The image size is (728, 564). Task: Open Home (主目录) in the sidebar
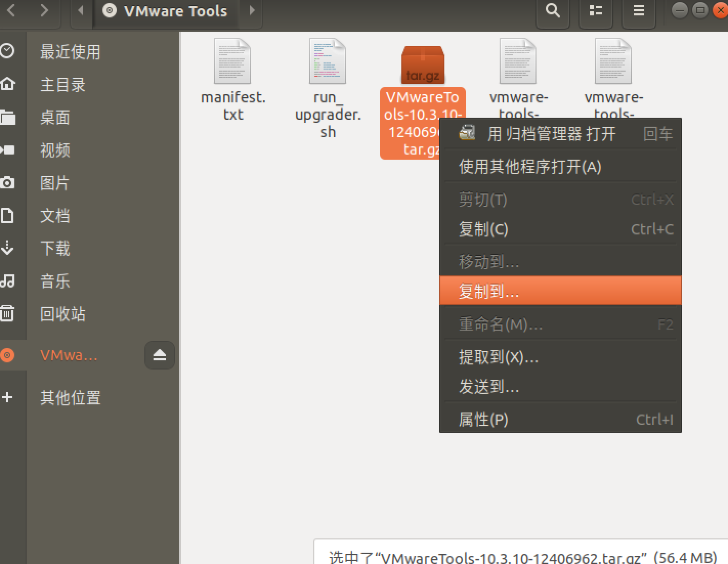point(90,84)
